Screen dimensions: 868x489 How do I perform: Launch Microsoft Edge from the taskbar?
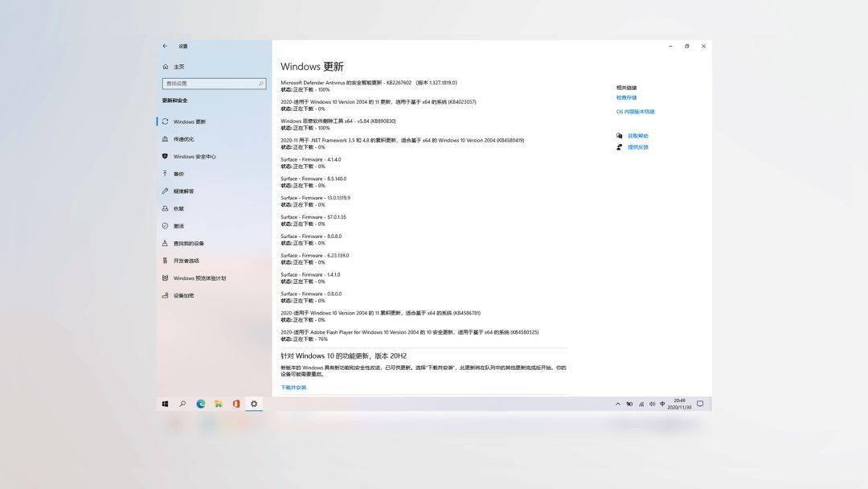[200, 405]
